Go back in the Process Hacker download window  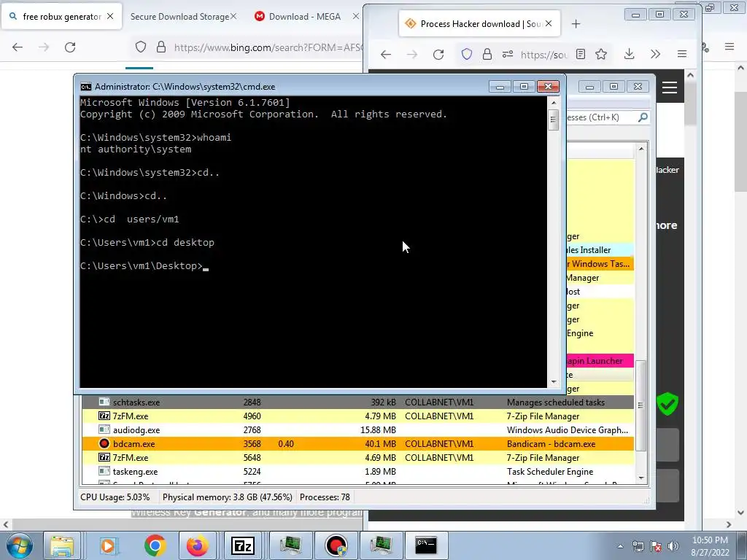pyautogui.click(x=386, y=54)
